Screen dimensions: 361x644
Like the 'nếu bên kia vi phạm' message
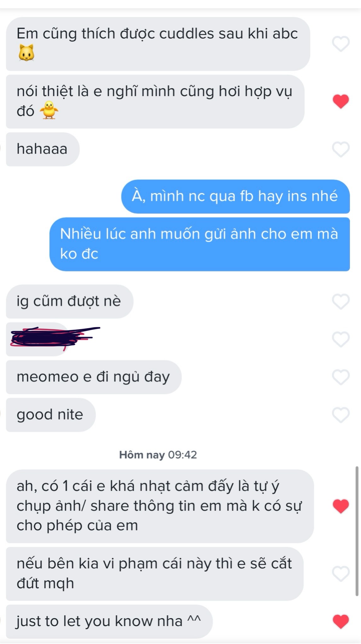click(341, 574)
